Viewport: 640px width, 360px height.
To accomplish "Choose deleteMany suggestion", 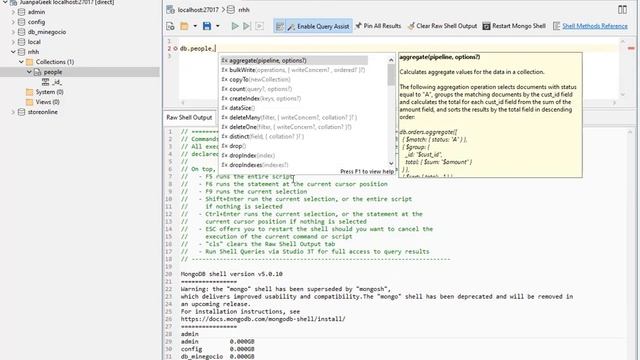I will coord(294,118).
